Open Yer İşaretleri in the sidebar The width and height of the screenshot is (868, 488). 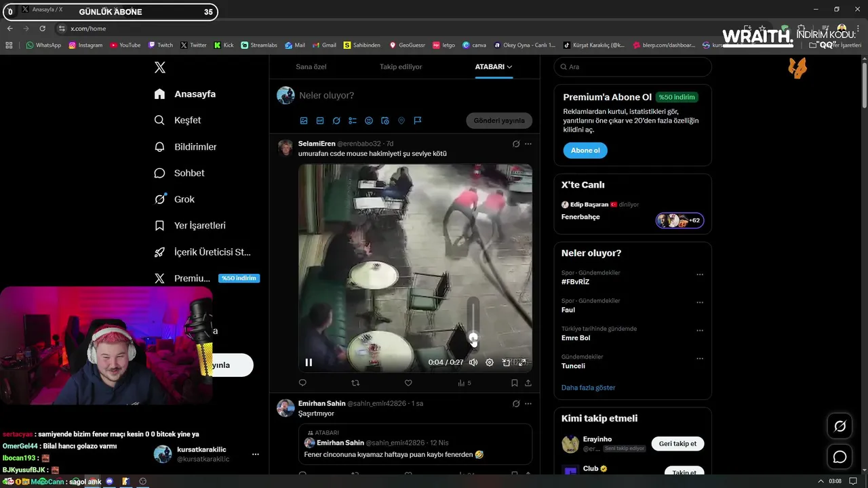tap(190, 226)
